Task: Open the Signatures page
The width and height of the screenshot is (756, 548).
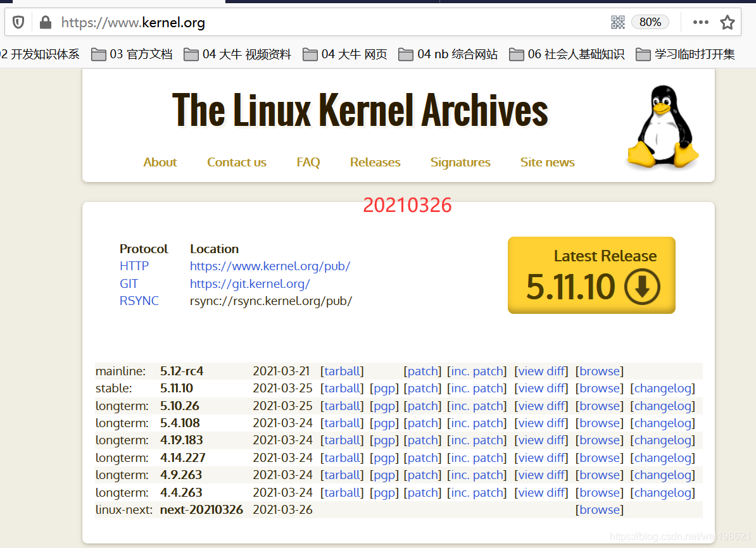Action: point(460,163)
